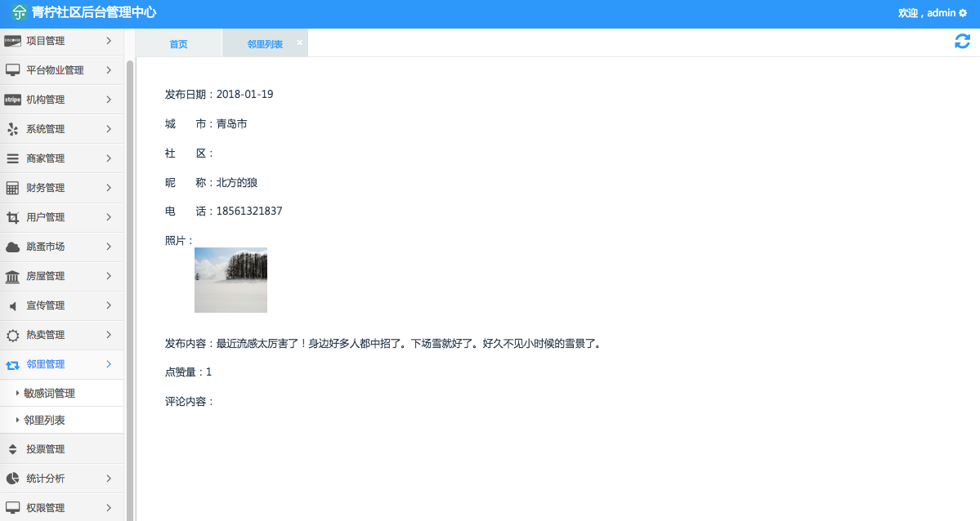Click the monitor icon beside 权限管理
The image size is (980, 521).
tap(12, 508)
